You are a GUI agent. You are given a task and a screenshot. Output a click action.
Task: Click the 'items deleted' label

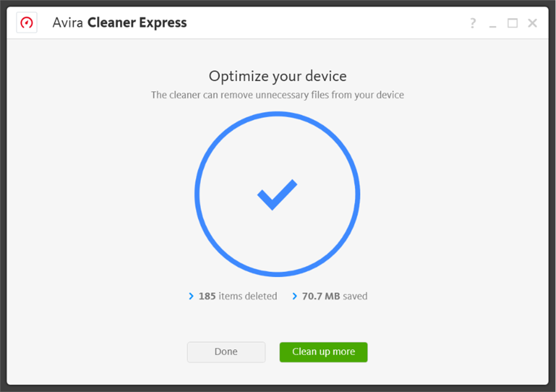click(x=247, y=296)
